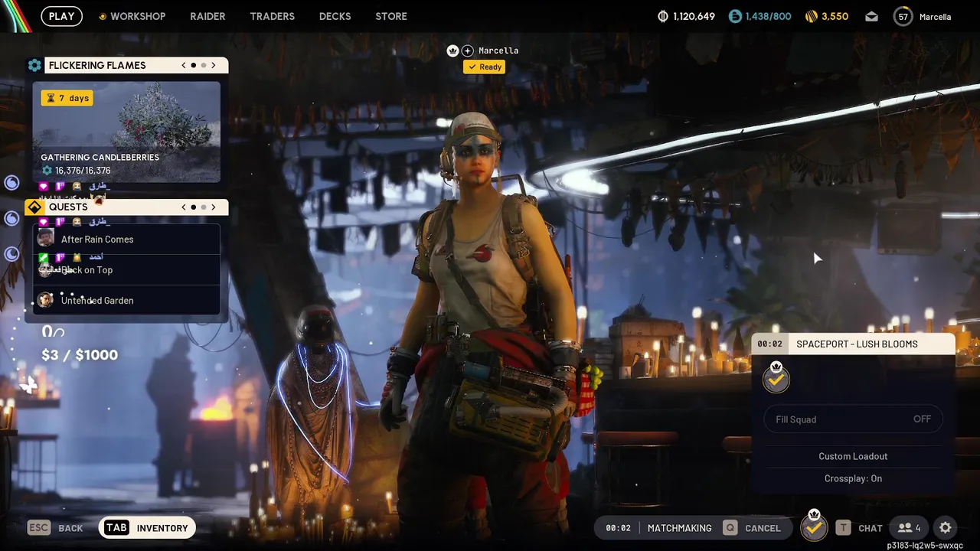Click the plus invite icon beside Marcella
The image size is (980, 551).
click(468, 51)
